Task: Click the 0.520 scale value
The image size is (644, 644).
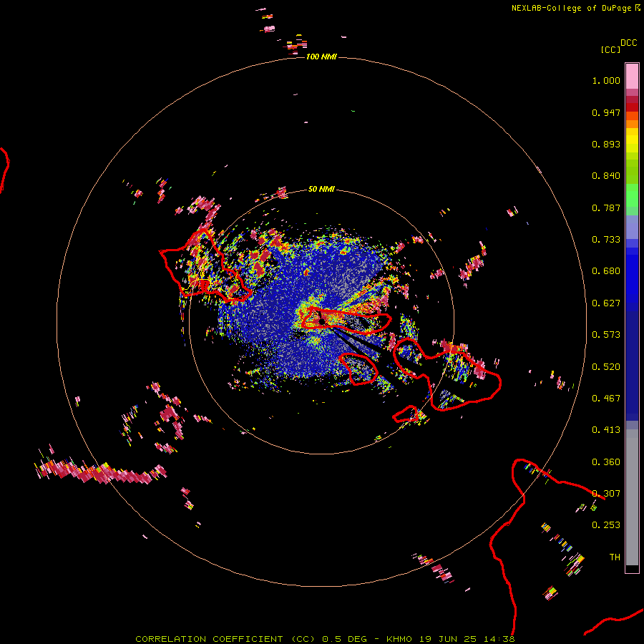Action: [x=606, y=367]
